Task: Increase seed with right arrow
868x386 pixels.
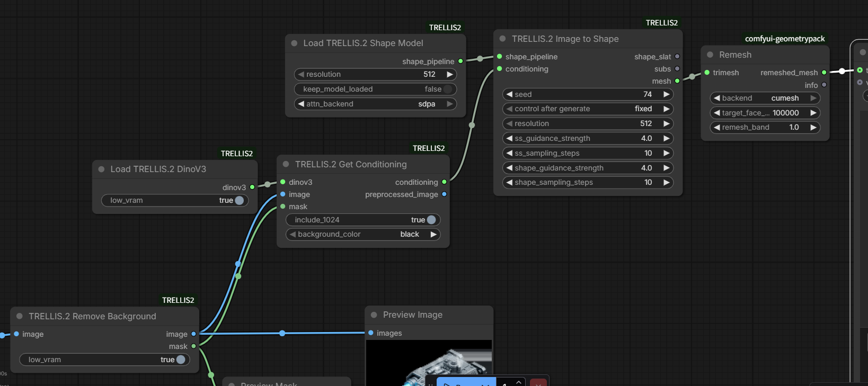Action: [667, 94]
